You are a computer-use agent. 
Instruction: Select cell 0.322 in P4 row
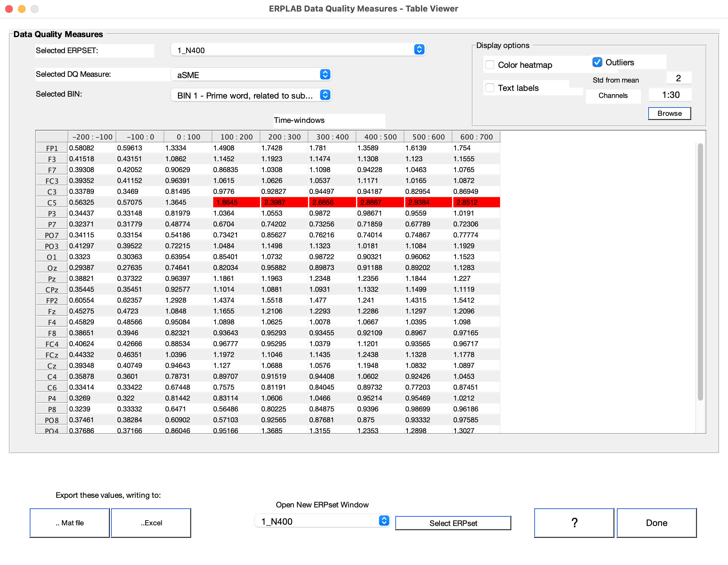pyautogui.click(x=140, y=398)
